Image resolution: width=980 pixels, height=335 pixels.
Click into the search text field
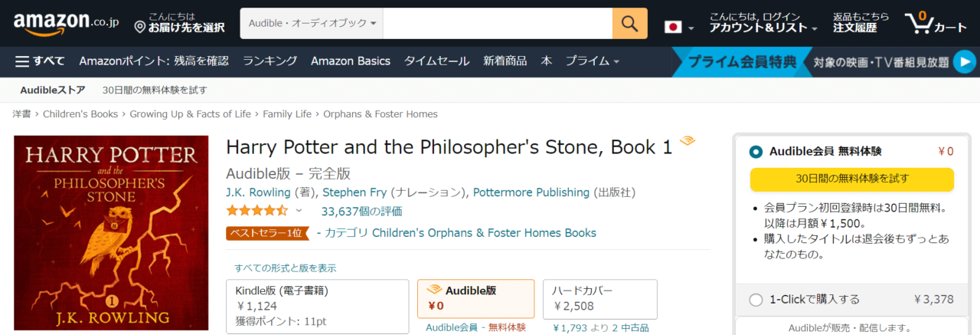coord(498,24)
